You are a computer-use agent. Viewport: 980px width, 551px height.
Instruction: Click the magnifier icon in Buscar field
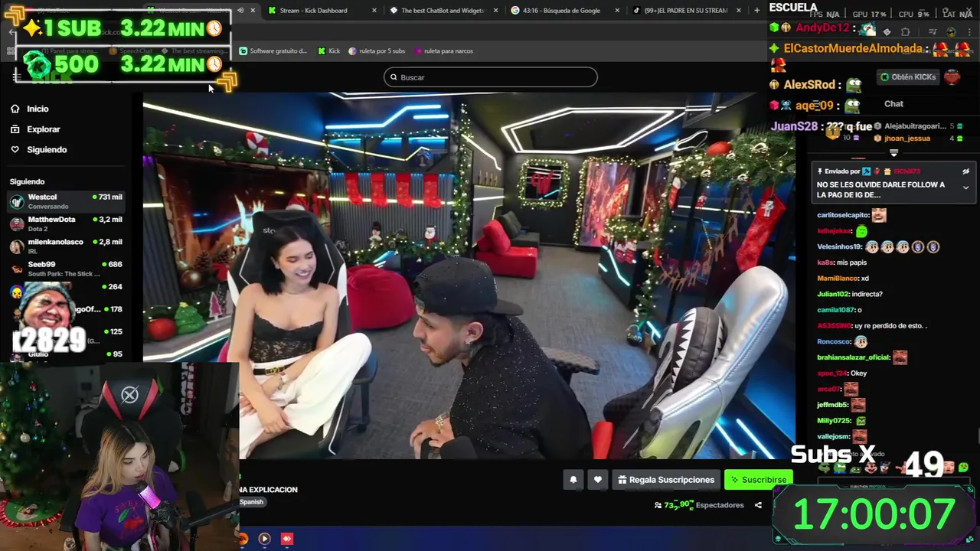394,77
